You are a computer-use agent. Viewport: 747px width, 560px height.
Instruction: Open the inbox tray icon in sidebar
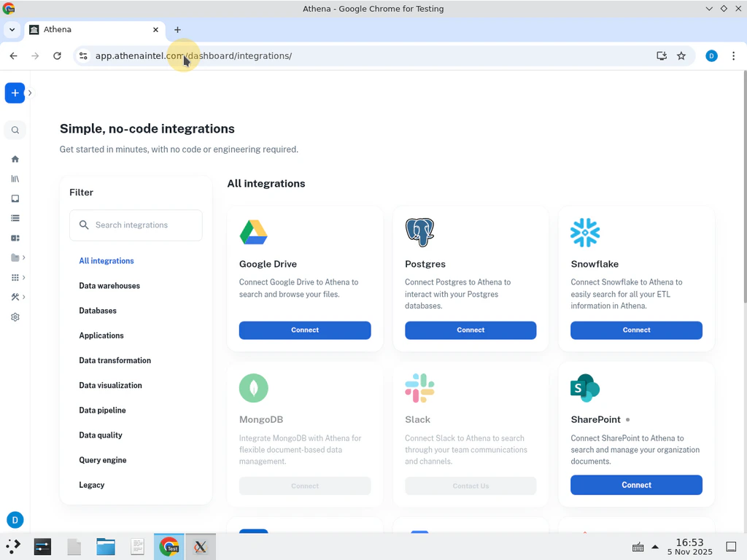coord(15,198)
